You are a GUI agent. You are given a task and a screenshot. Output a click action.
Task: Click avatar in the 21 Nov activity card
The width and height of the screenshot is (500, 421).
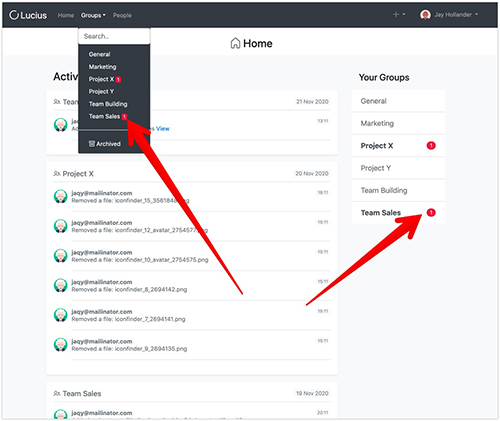coord(61,125)
